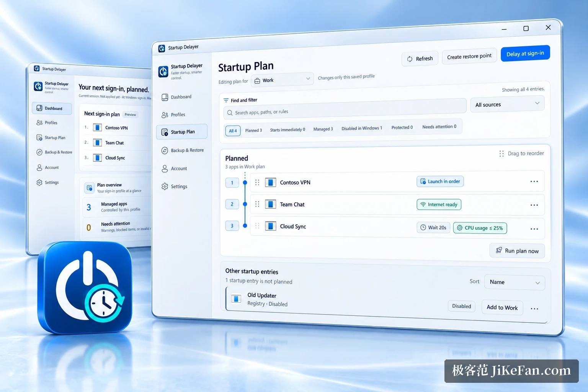This screenshot has height=392, width=588.
Task: Open the All sources dropdown
Action: [x=507, y=104]
